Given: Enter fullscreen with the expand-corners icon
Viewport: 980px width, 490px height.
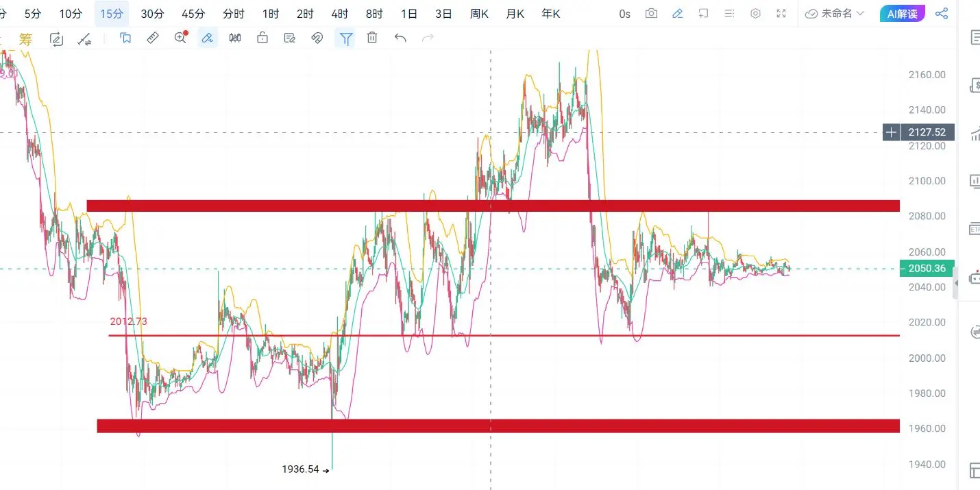Looking at the screenshot, I should 781,14.
